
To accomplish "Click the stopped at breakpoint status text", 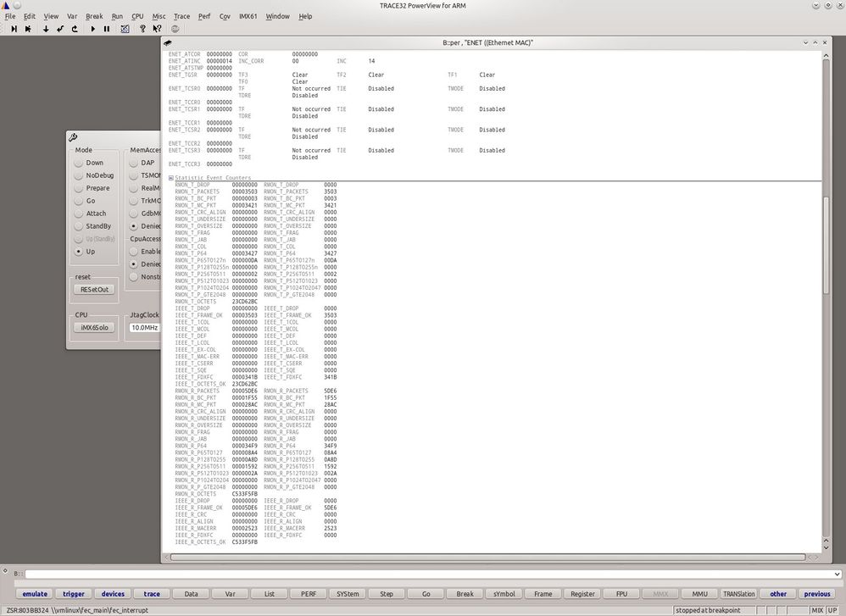I will pyautogui.click(x=708, y=610).
